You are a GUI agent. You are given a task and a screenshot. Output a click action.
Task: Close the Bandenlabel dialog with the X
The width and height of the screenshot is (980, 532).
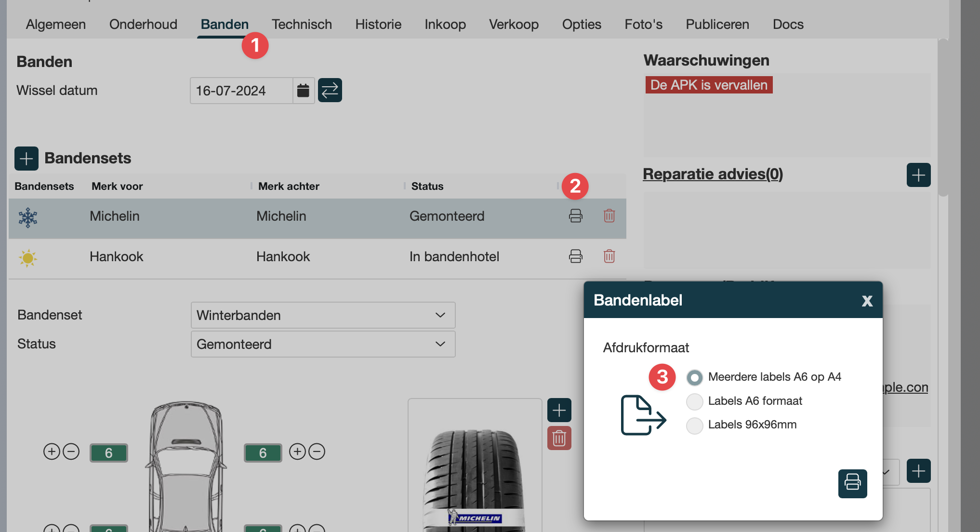coord(867,301)
